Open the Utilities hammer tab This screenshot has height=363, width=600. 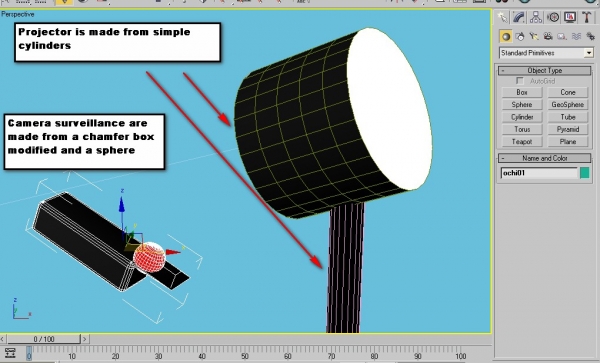click(x=587, y=17)
